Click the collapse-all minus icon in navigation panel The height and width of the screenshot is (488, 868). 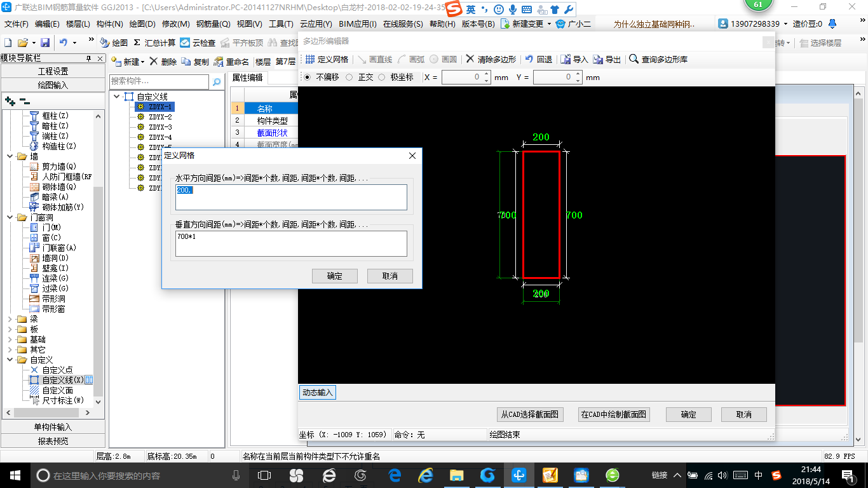point(24,100)
